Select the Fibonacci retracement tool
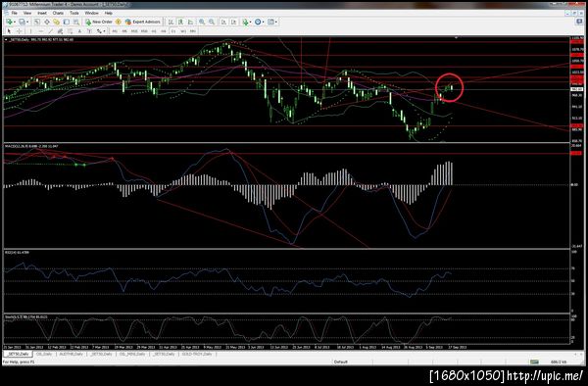 (70, 31)
